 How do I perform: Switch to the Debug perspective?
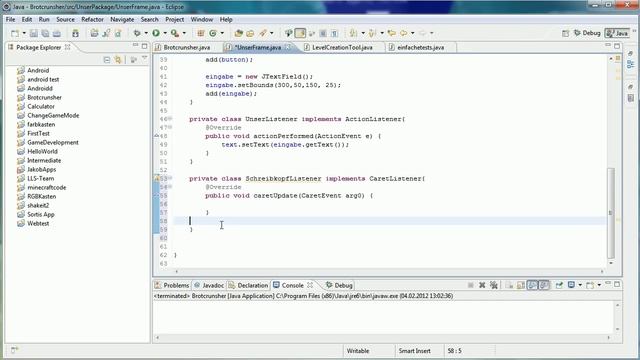click(x=587, y=33)
